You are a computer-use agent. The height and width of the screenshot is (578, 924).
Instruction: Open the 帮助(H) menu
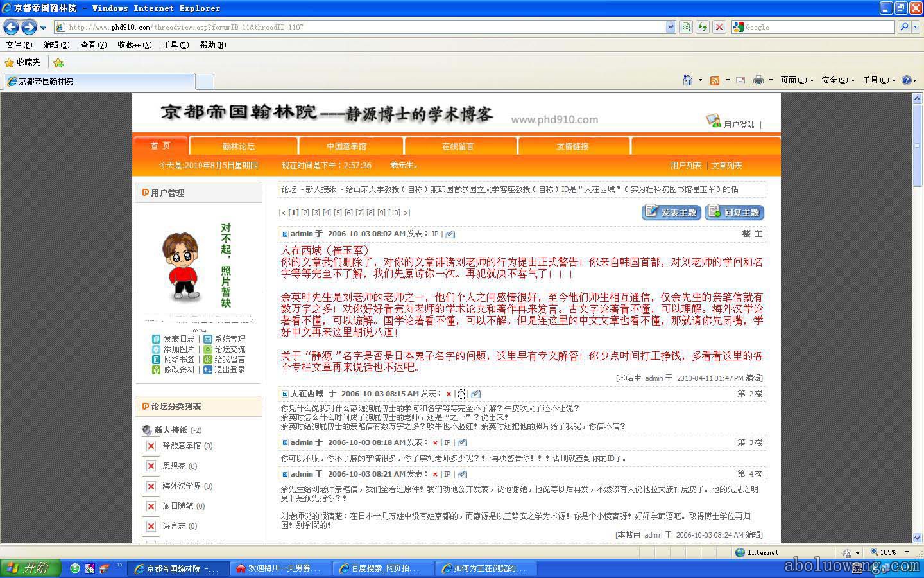click(212, 45)
